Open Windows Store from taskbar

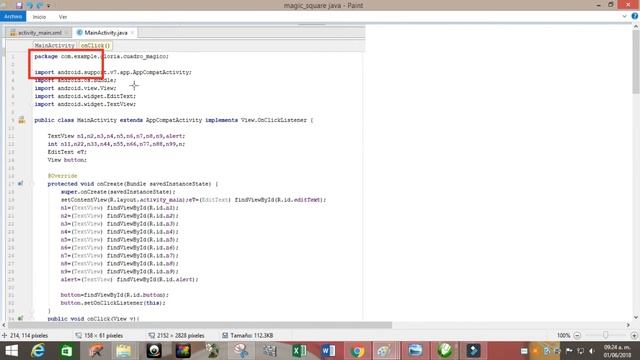(x=67, y=351)
